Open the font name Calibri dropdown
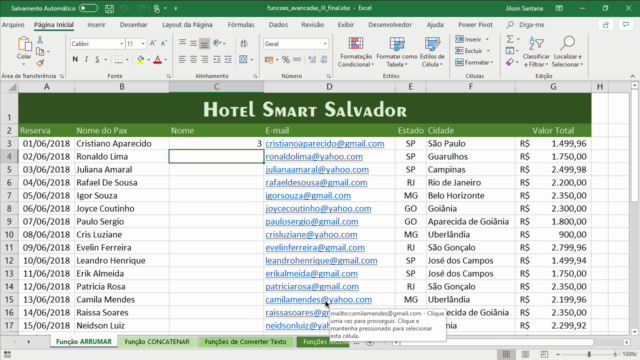 (x=121, y=44)
